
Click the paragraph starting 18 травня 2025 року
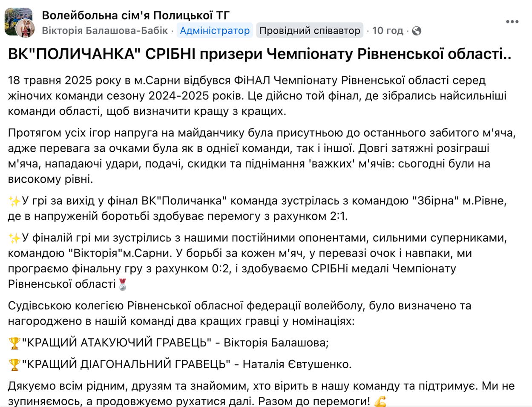click(x=257, y=96)
